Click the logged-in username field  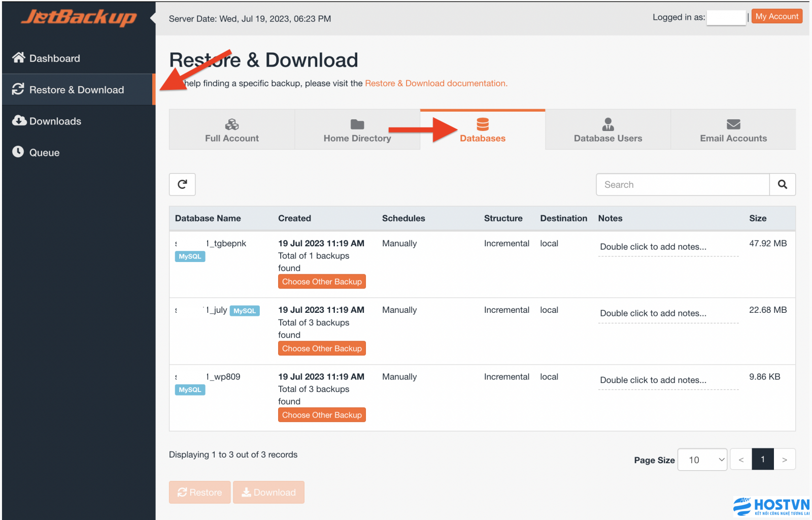pos(726,17)
